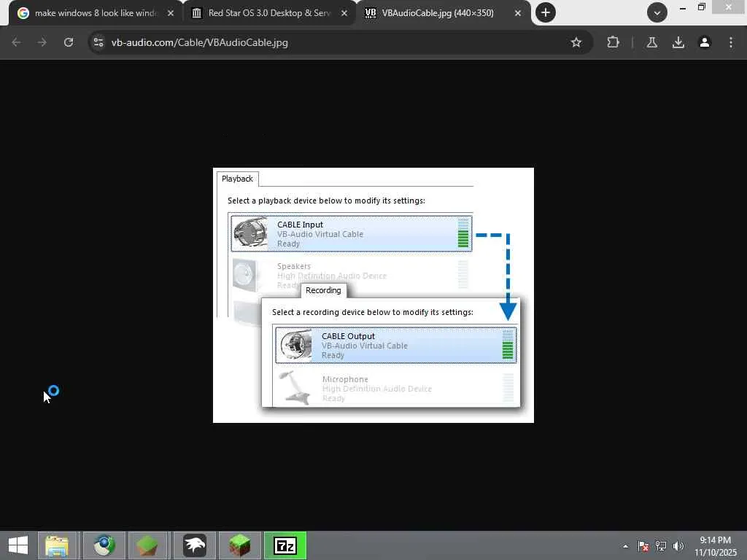The image size is (747, 560).
Task: Close the Google search tab
Action: coord(171,13)
